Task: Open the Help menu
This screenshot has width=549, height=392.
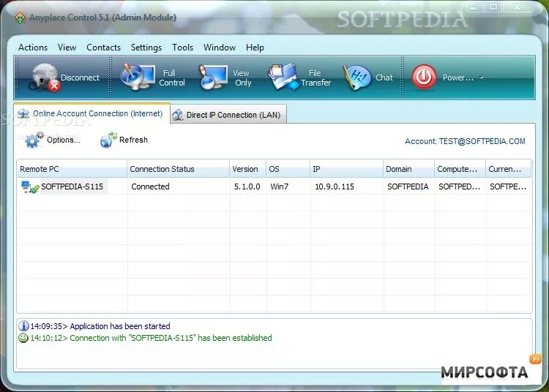Action: (x=255, y=48)
